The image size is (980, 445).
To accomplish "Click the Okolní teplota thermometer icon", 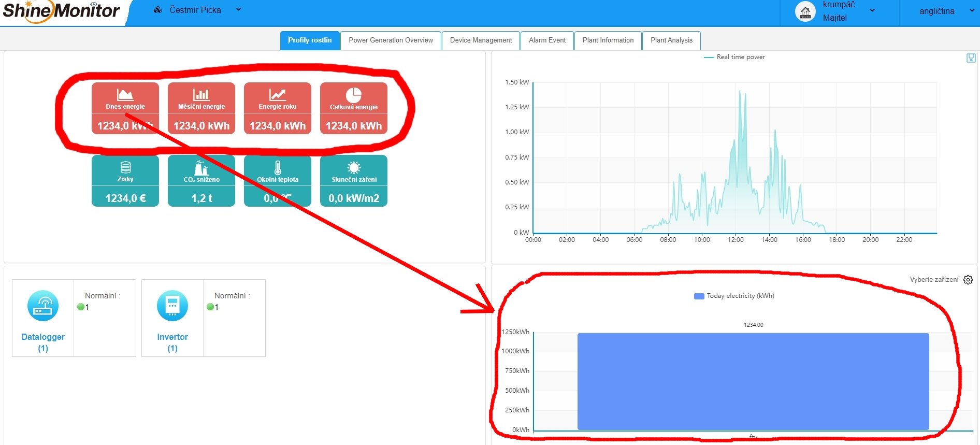I will (x=278, y=168).
